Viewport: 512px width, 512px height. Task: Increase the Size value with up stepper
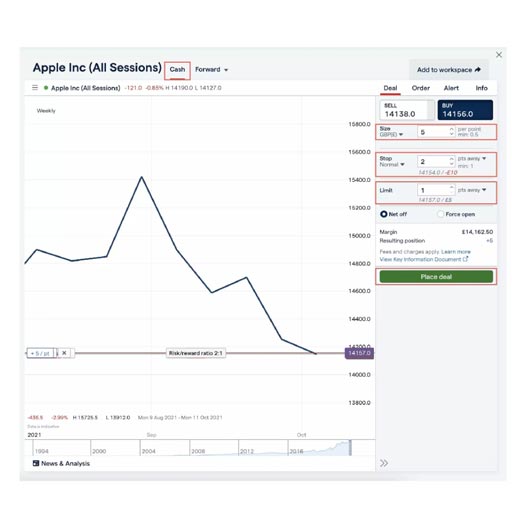click(x=452, y=129)
